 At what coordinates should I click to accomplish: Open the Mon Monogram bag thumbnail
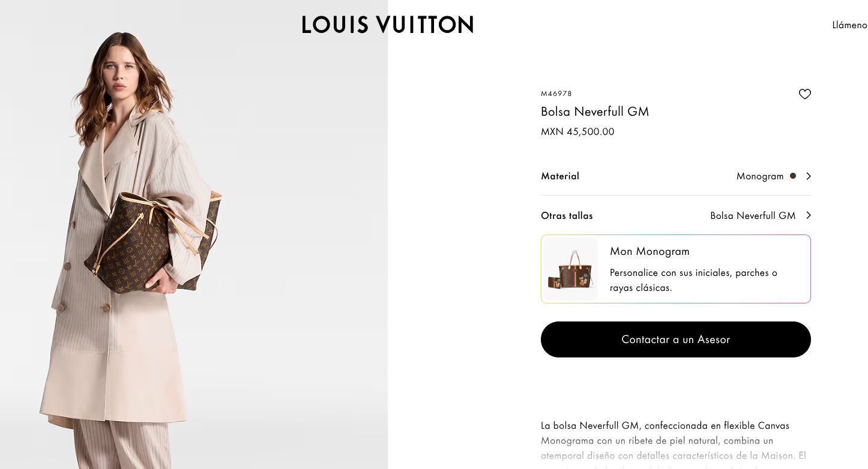point(571,269)
